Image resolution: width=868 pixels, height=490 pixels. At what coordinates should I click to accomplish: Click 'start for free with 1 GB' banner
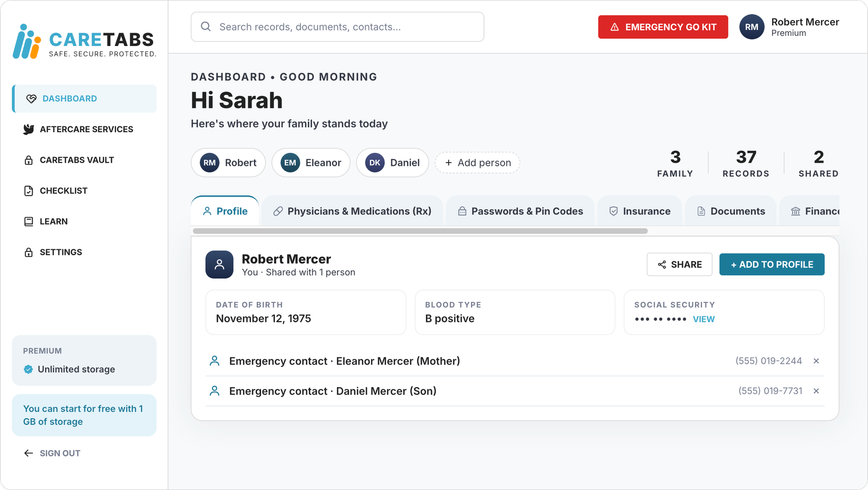click(x=84, y=415)
